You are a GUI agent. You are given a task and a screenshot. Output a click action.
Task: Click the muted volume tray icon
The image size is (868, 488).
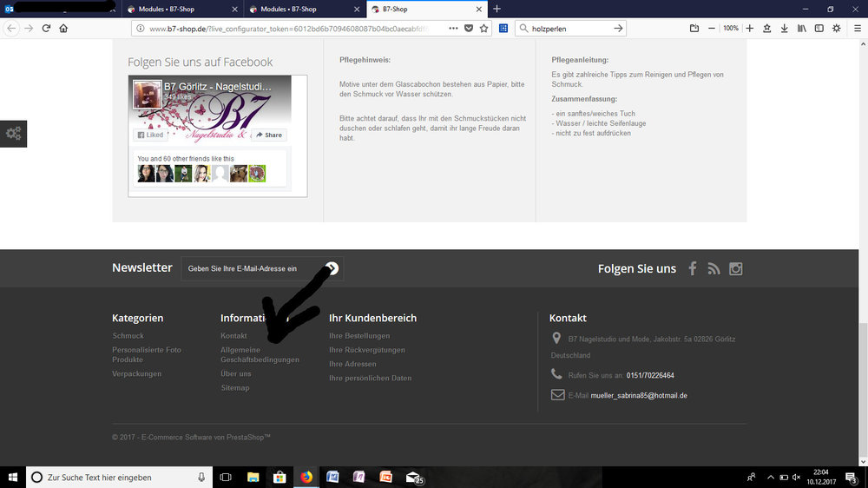coord(797,477)
